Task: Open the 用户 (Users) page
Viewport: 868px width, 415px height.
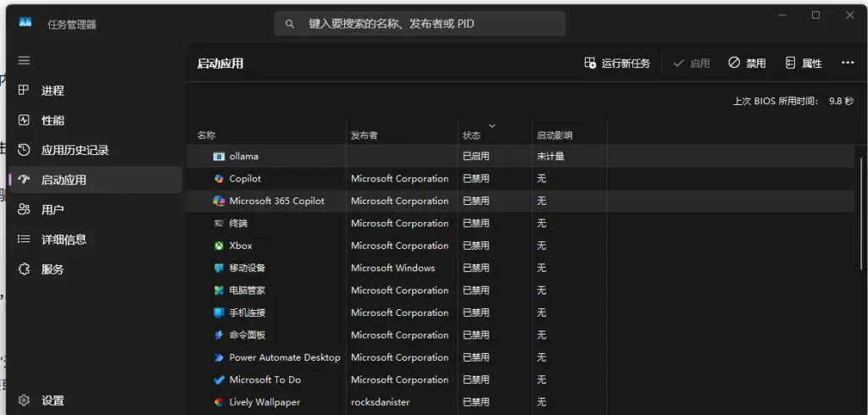Action: point(95,210)
